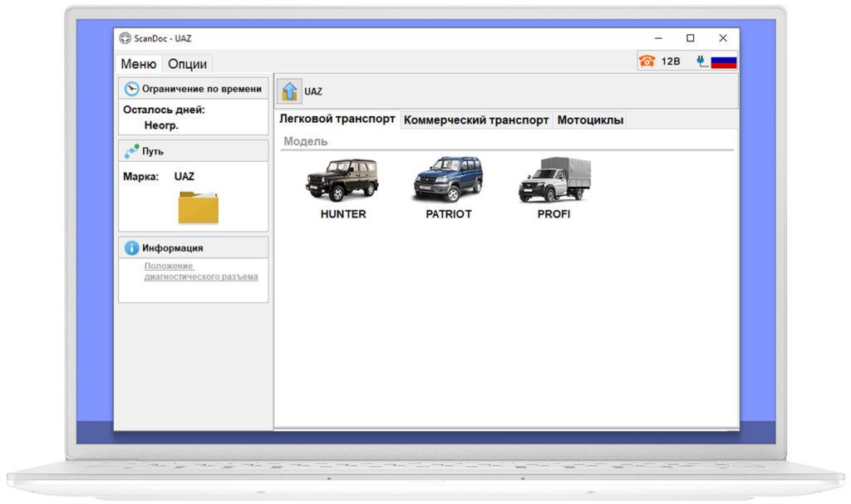Select the Russian flag language icon

coord(724,61)
